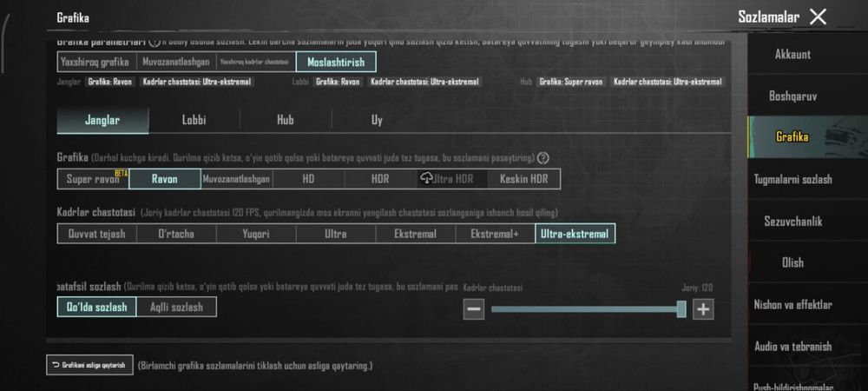Click the Kadrlar chastotasi slider handle
The image size is (868, 391).
[681, 309]
